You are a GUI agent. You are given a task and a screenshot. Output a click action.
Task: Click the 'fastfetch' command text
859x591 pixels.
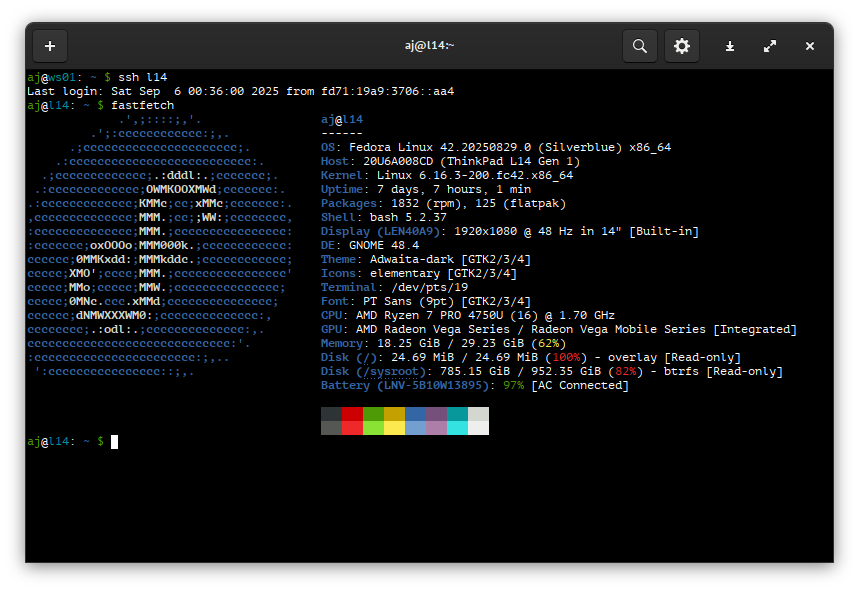coord(142,105)
